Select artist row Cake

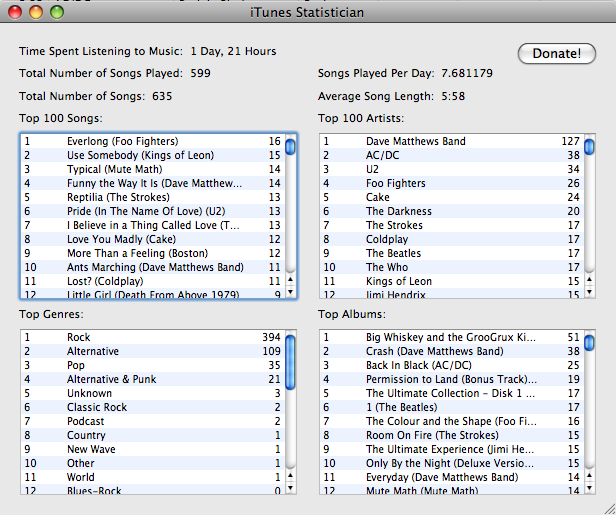[x=452, y=197]
